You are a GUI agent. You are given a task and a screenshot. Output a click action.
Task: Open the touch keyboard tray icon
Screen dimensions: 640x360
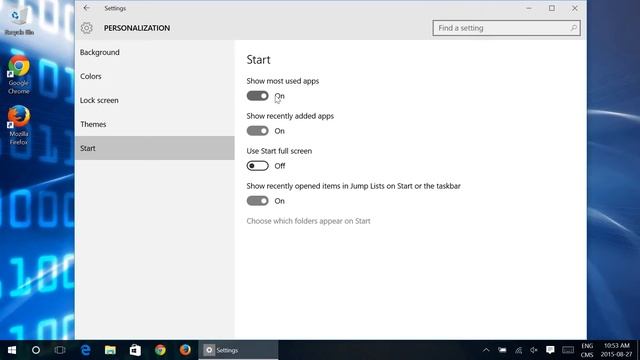[568, 350]
